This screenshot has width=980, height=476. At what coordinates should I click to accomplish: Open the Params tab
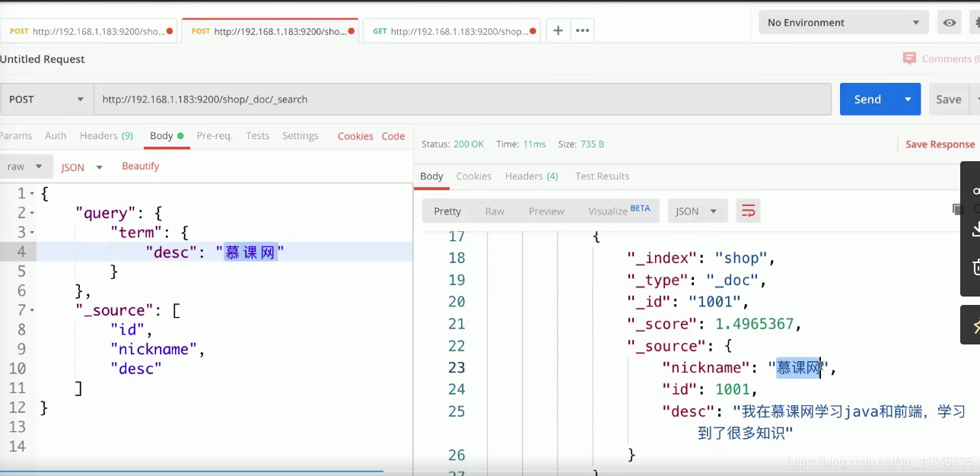[x=16, y=135]
